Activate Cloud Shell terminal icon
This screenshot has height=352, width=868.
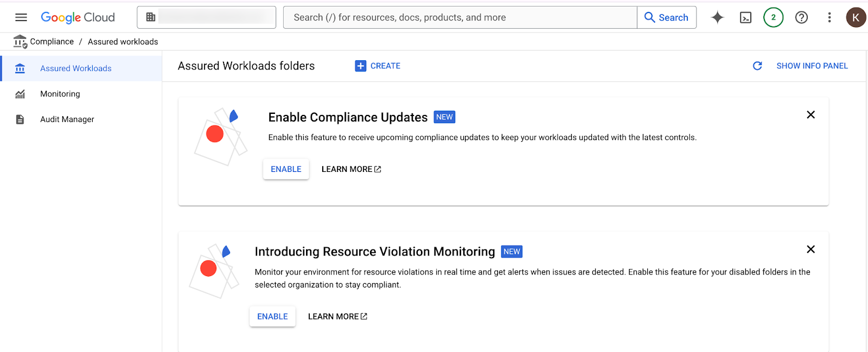pos(745,17)
